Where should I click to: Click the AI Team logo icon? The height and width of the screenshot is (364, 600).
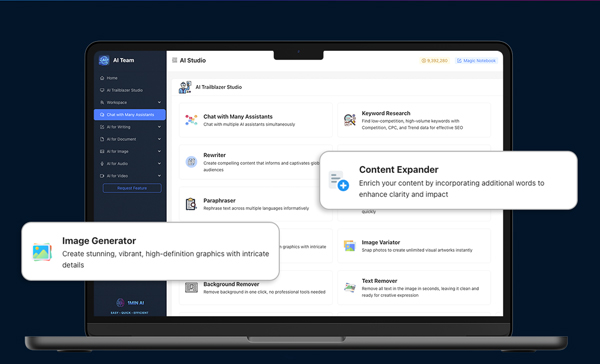click(104, 60)
